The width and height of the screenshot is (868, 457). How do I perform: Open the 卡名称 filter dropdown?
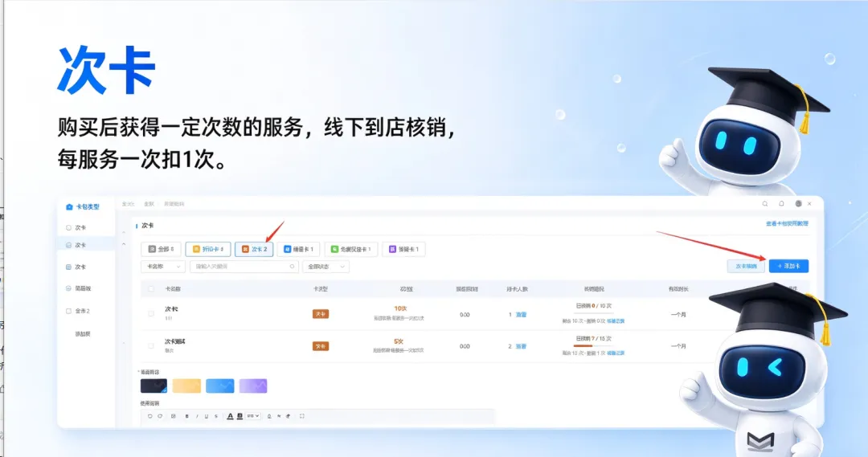tap(162, 267)
